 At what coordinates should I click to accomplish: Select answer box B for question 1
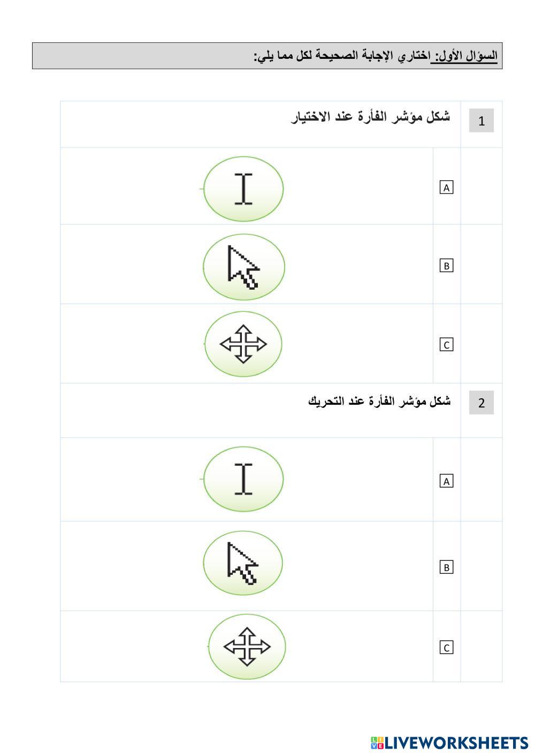(x=446, y=266)
